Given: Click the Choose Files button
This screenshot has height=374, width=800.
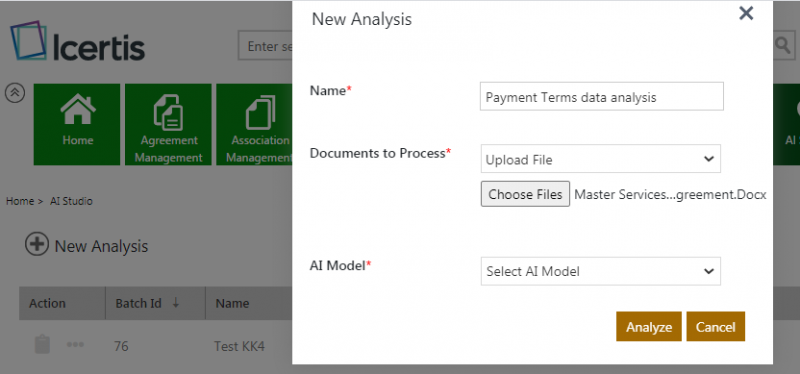Looking at the screenshot, I should (x=525, y=194).
